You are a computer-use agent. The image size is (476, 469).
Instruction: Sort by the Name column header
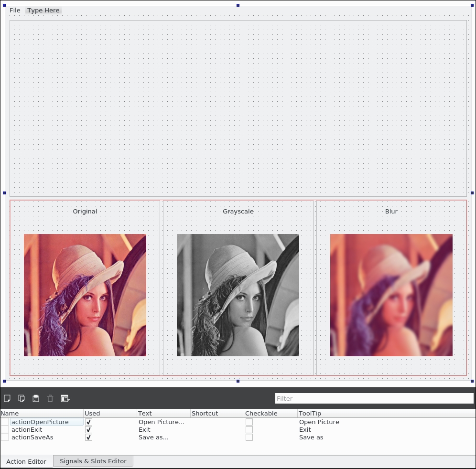(42, 413)
